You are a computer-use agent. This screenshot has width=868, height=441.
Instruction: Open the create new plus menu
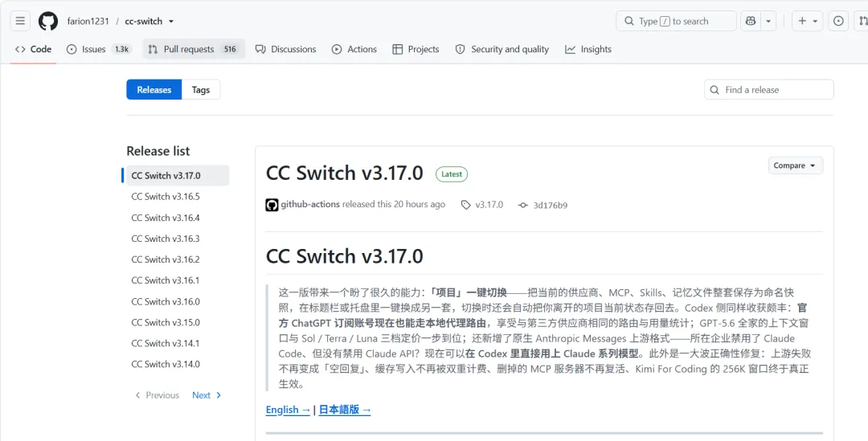pyautogui.click(x=808, y=21)
